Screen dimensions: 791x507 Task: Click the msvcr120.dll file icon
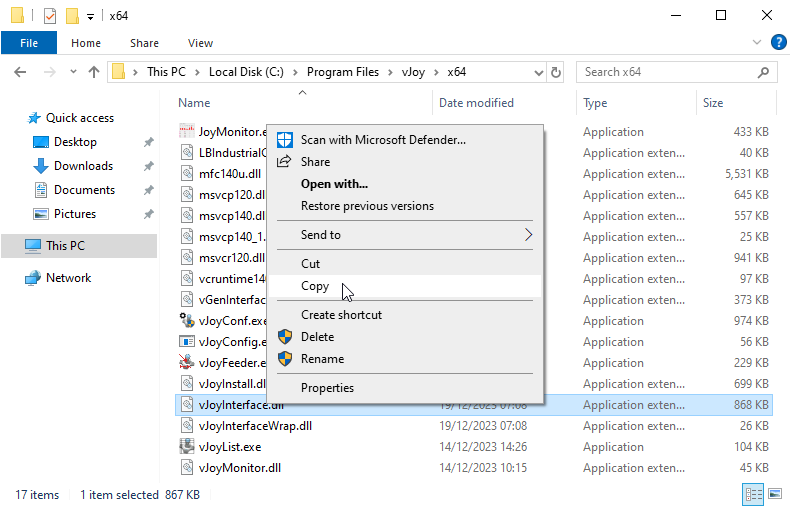point(187,257)
